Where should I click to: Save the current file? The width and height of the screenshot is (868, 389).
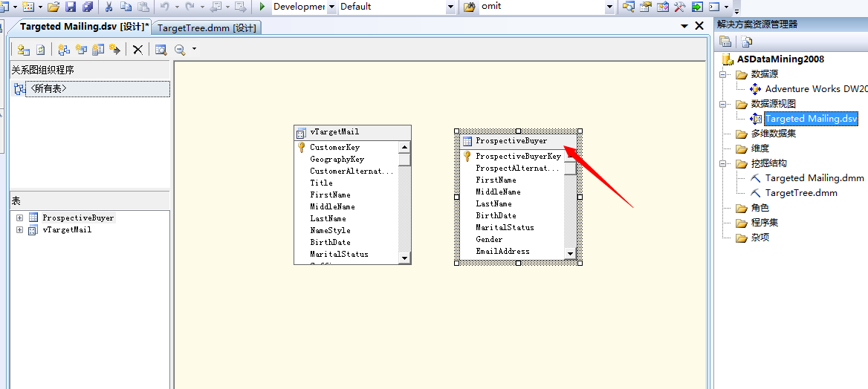click(x=71, y=7)
